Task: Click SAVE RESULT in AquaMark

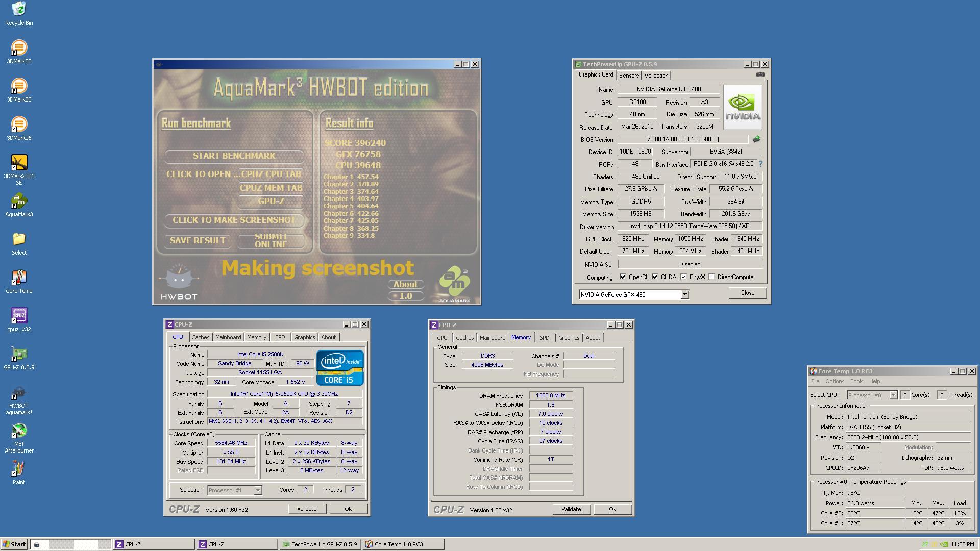Action: (198, 240)
